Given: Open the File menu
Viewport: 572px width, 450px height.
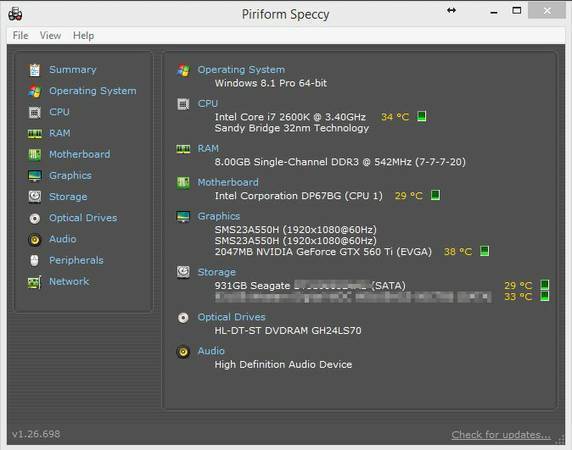Looking at the screenshot, I should coord(20,35).
